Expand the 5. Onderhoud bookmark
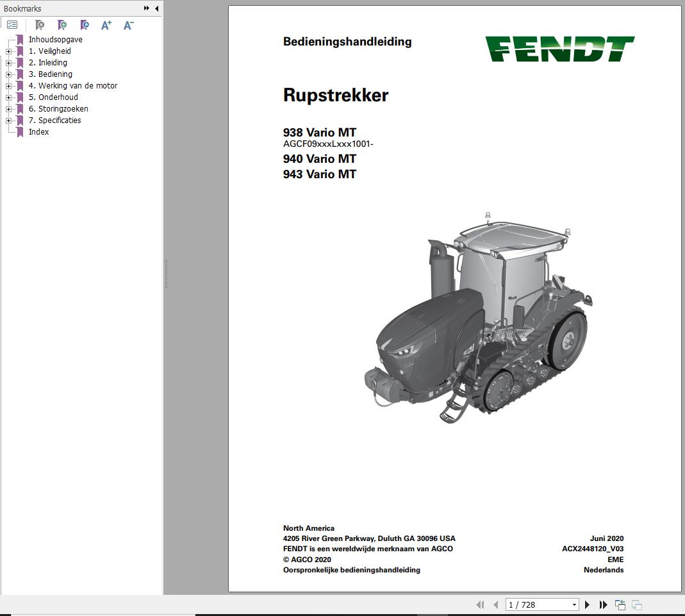 (x=8, y=97)
